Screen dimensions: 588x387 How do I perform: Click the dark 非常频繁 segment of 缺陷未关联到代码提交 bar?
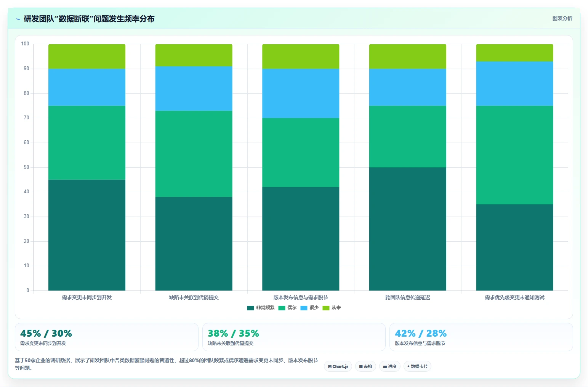(194, 244)
